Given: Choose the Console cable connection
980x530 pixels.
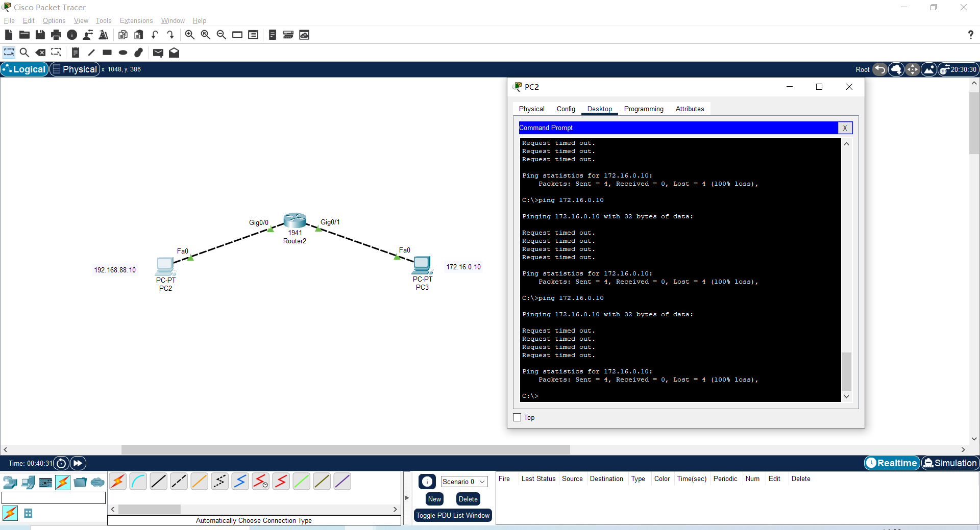Looking at the screenshot, I should click(x=138, y=481).
